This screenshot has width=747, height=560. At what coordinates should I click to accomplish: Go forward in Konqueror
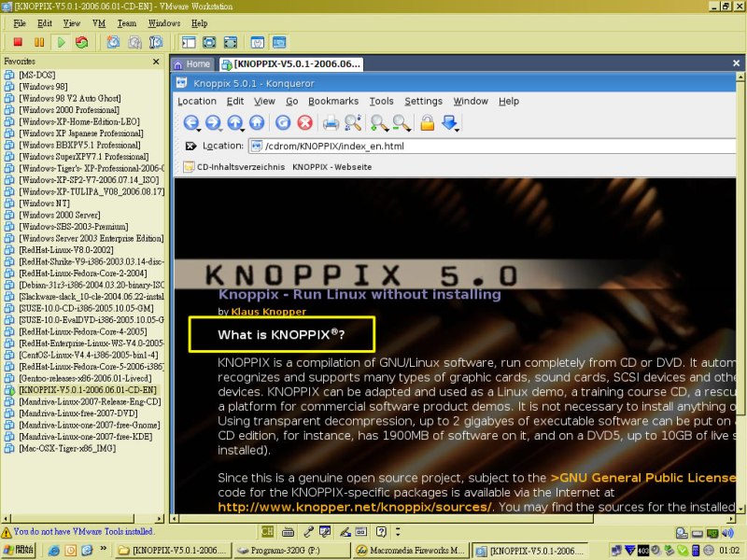(213, 123)
